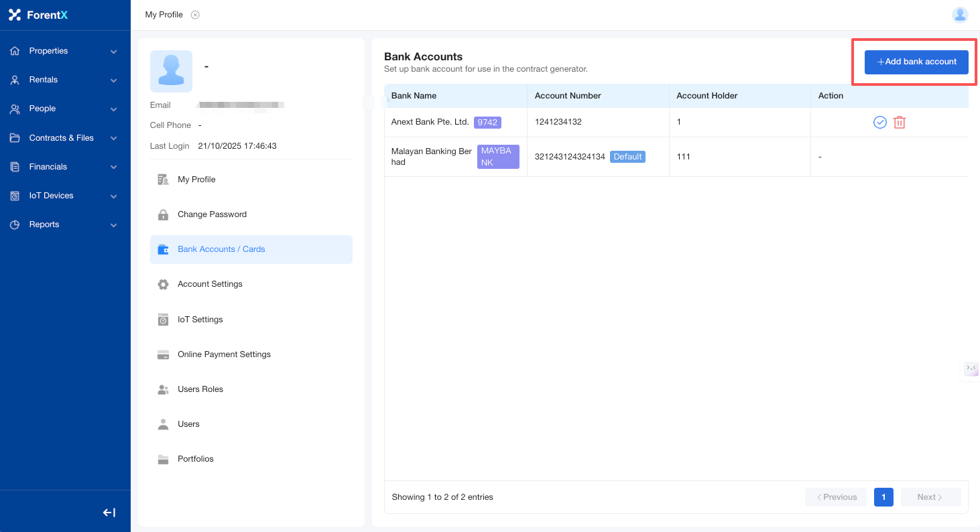Expand the Financials dropdown chevron
Viewport: 980px width, 532px height.
[113, 168]
